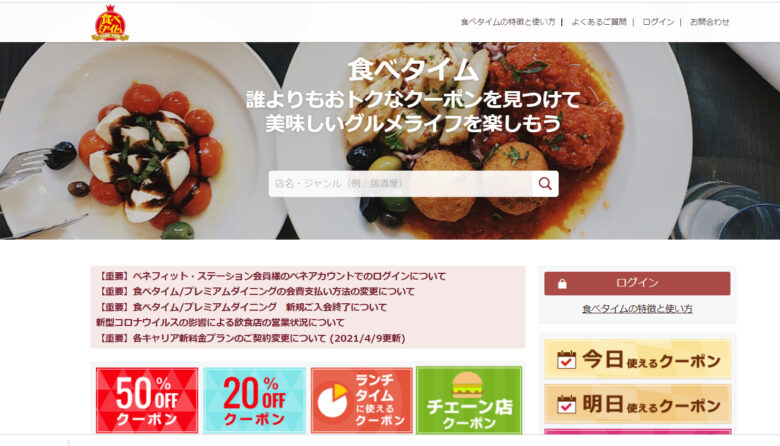Open notice about 各キャリア新料金プラン

[x=251, y=338]
